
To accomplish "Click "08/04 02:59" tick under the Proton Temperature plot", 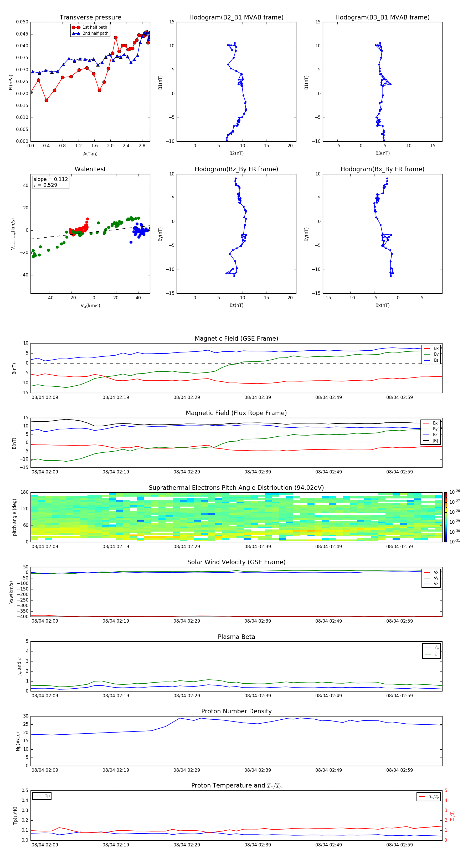I will (399, 845).
